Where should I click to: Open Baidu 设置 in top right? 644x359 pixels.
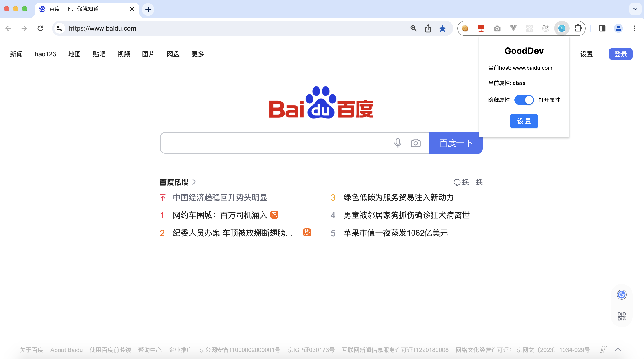587,54
